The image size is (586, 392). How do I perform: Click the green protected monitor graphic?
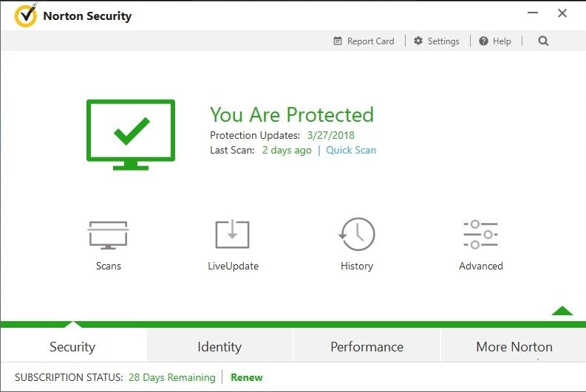[x=131, y=135]
